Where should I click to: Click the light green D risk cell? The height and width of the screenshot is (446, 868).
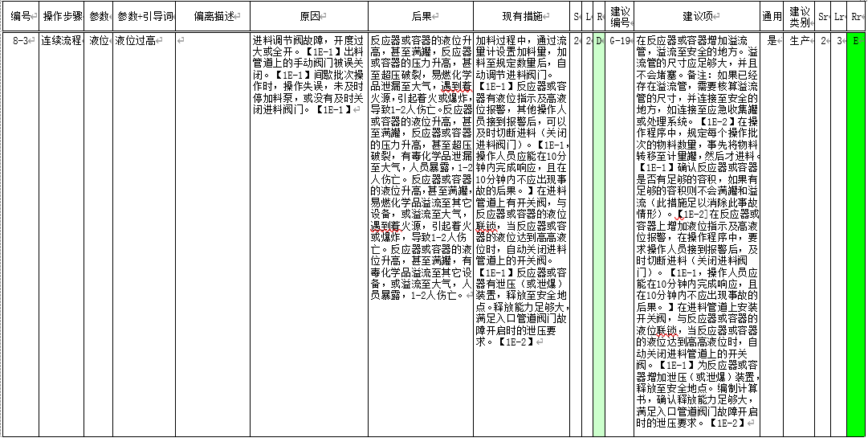(x=599, y=235)
